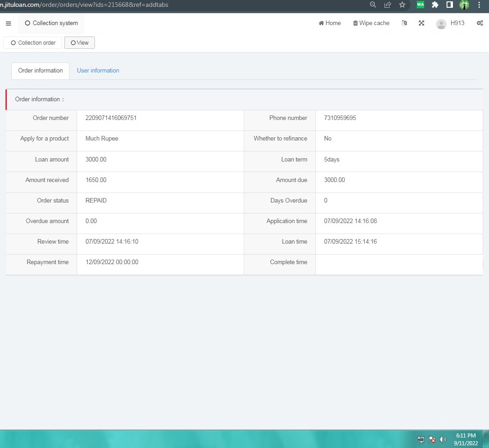Toggle the browser side panel

(449, 5)
